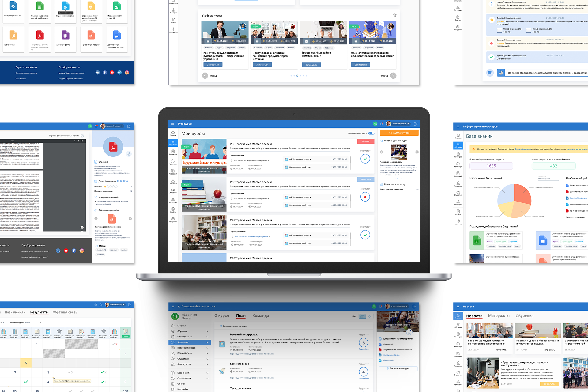Click Все материалы курса button
Screen dimensions: 588x392
[398, 368]
